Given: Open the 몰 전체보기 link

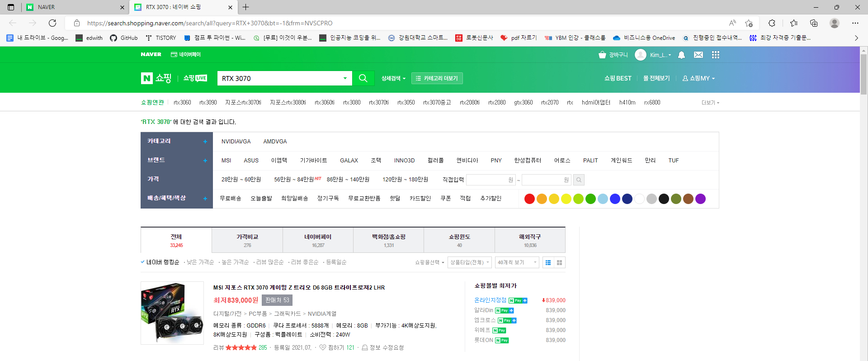Looking at the screenshot, I should click(x=656, y=78).
